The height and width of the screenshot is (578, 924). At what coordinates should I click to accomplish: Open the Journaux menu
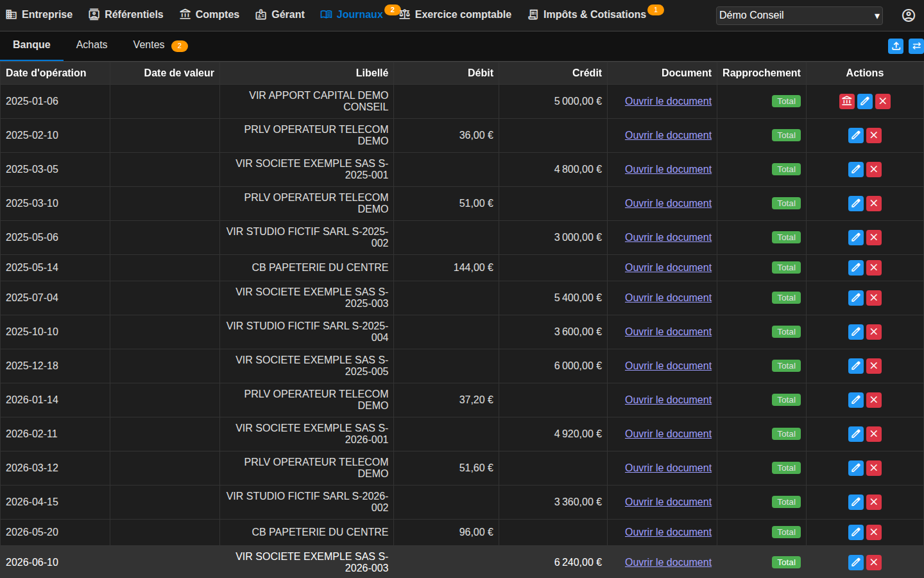(x=352, y=15)
